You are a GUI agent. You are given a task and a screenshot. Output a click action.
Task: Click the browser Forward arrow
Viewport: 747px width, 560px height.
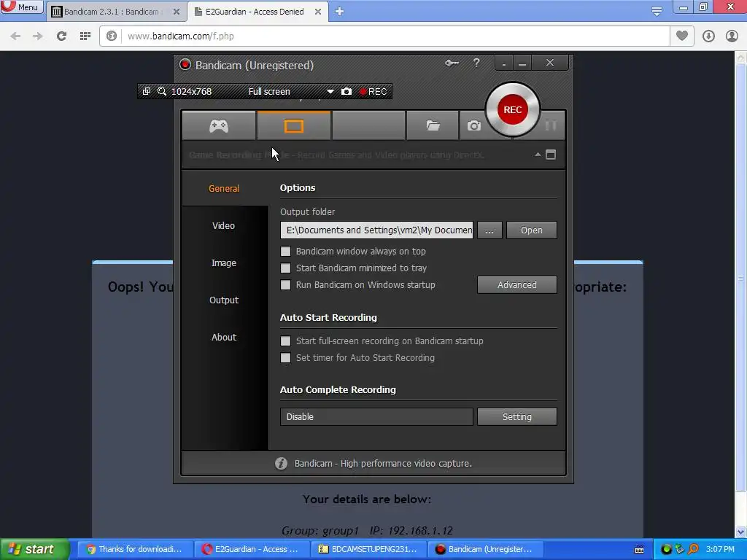(x=38, y=36)
